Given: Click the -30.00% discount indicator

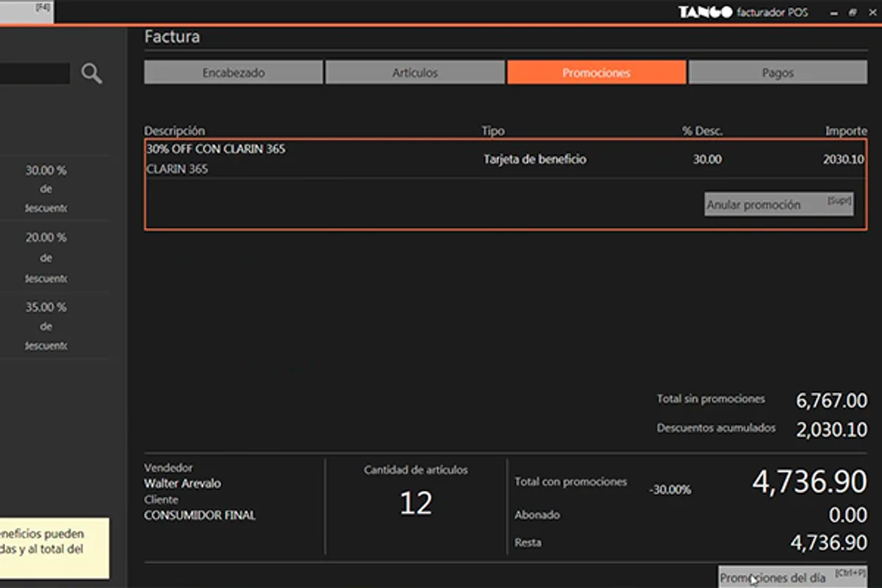Looking at the screenshot, I should point(670,489).
